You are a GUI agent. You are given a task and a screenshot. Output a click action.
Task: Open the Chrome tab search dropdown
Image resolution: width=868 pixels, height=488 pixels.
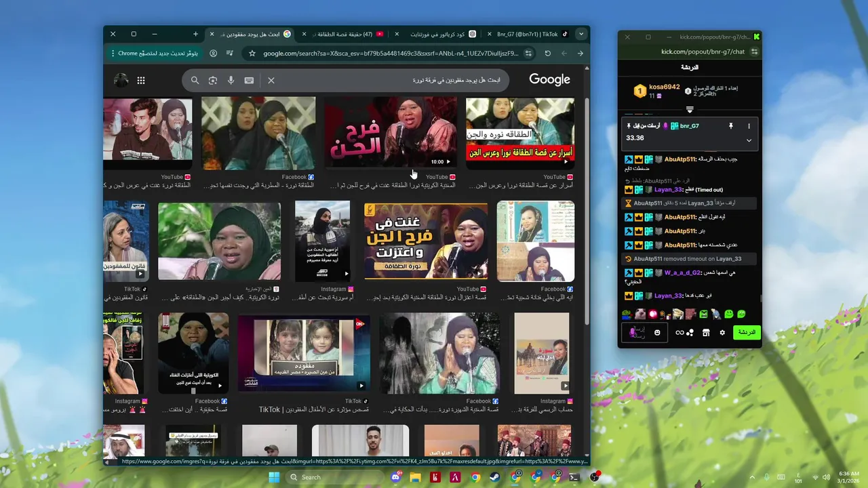coord(581,34)
